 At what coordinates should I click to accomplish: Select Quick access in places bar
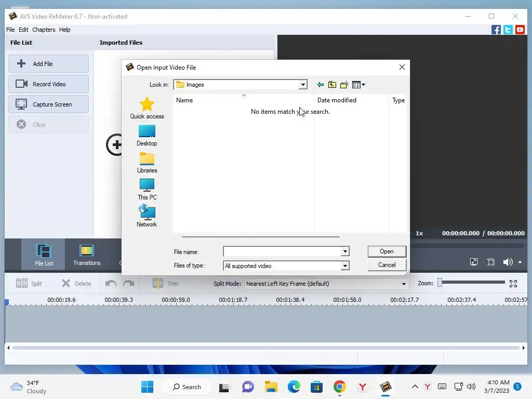click(x=147, y=108)
